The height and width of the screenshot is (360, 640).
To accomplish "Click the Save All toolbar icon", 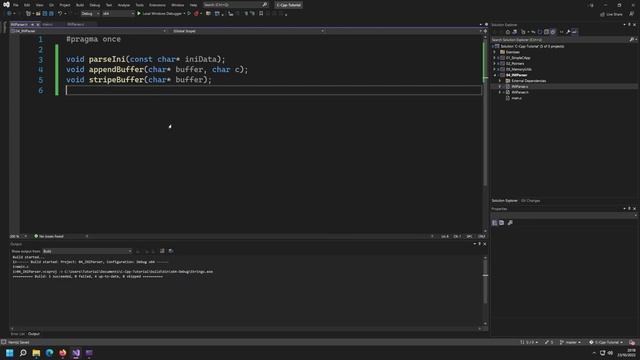I will 51,13.
